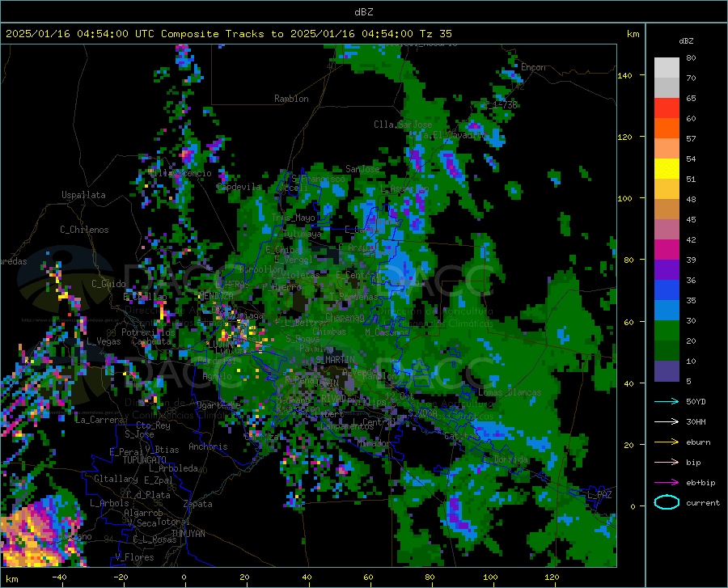Click the 'km' label beside horizontal axis

click(x=11, y=579)
